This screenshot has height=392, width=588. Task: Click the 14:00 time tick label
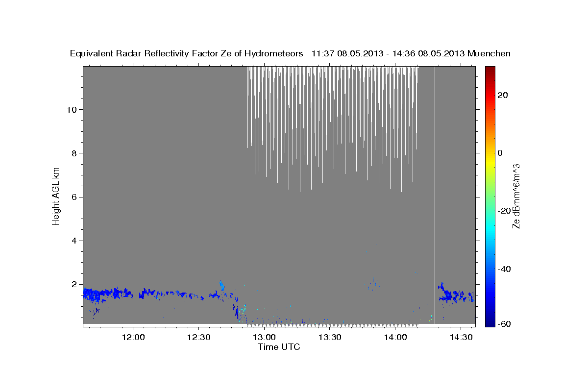pos(395,338)
